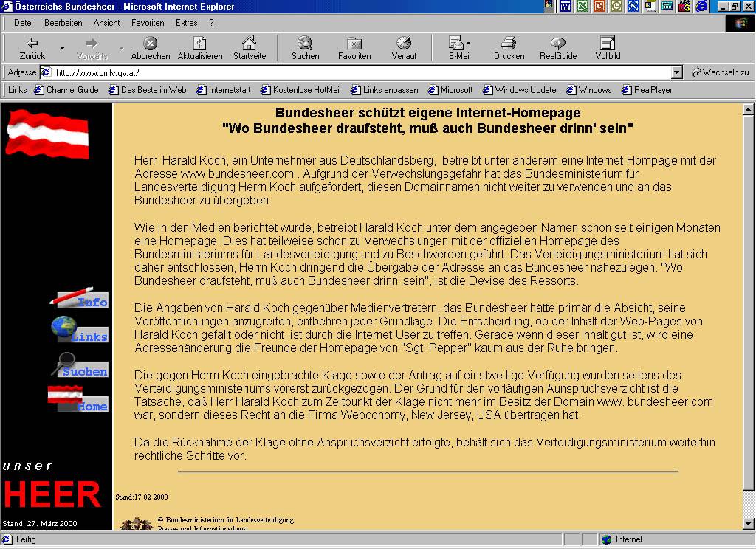Open the E-Mail button dropdown
Viewport: 756px width, 549px height.
(468, 44)
